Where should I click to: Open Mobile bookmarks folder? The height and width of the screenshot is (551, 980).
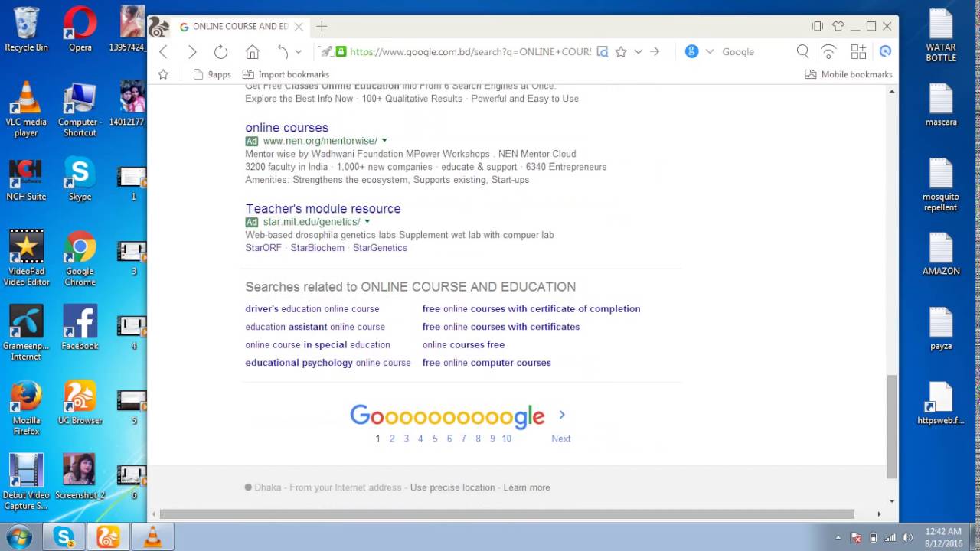[848, 74]
